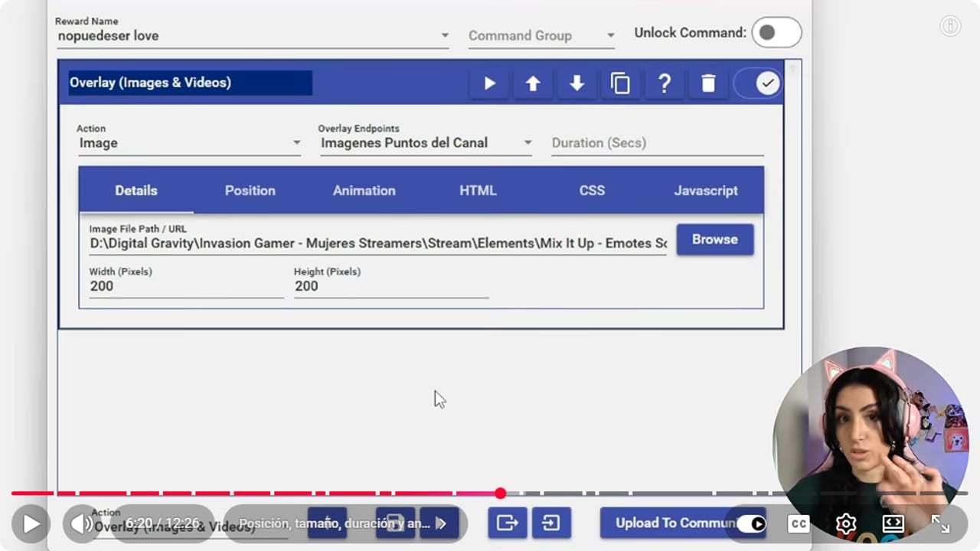Open the Action dropdown showing Image
The height and width of the screenshot is (551, 980).
pyautogui.click(x=189, y=142)
